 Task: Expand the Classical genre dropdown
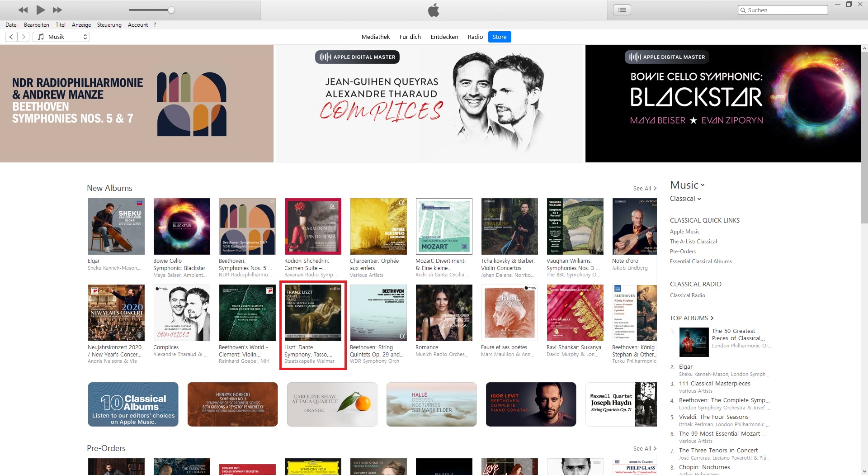(x=685, y=199)
